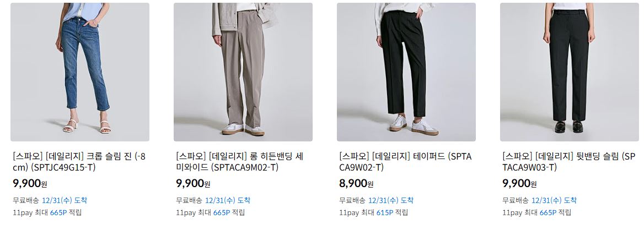Open the beige semi-wide pants product image
644x230 pixels.
pos(243,72)
